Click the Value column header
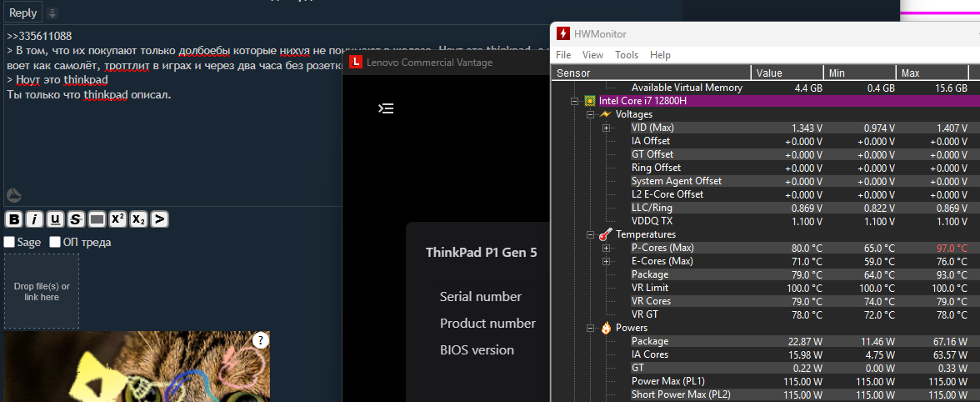 click(787, 73)
